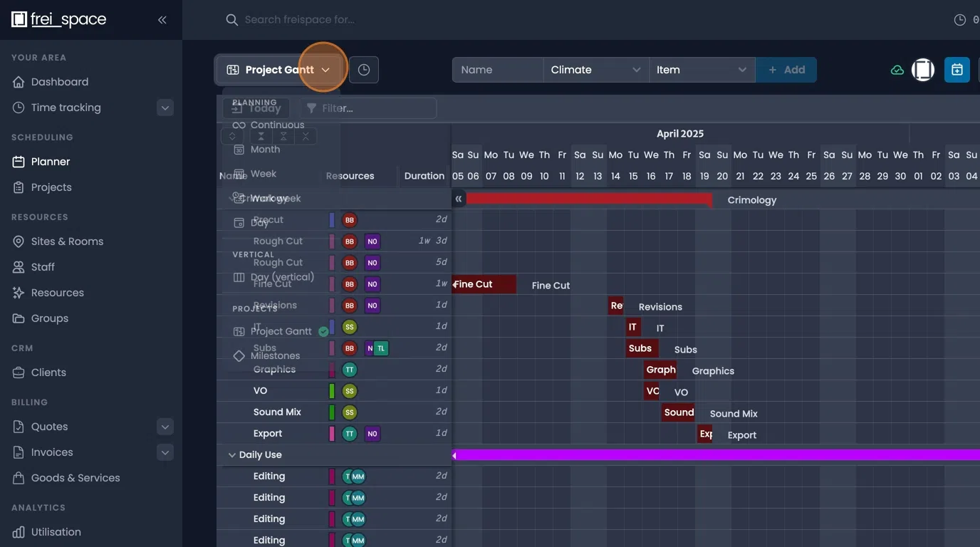980x547 pixels.
Task: Collapse the sidebar with the double chevron
Action: click(162, 19)
